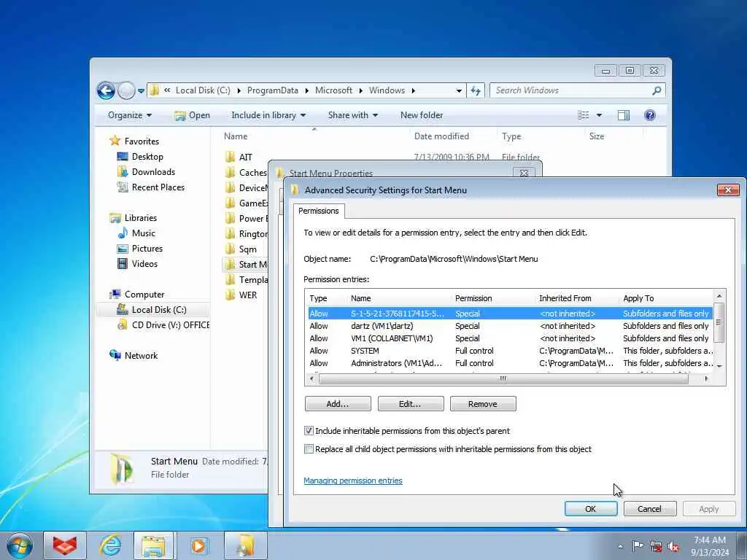Click the permission list horizontal scrollbar

coord(503,378)
